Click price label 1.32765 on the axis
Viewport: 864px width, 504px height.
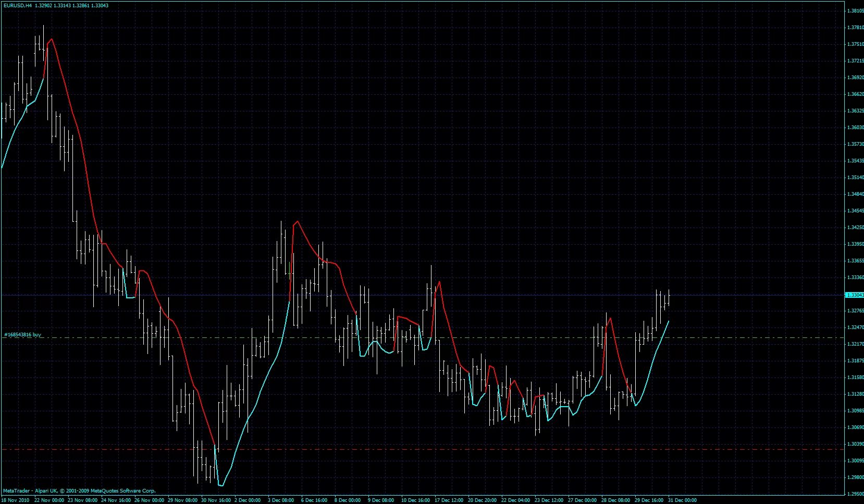855,311
